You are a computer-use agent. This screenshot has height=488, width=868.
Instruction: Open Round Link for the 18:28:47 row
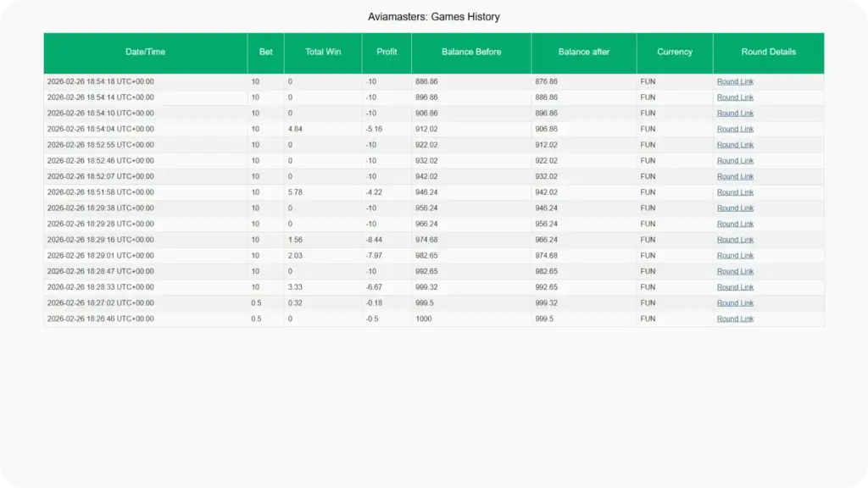735,271
